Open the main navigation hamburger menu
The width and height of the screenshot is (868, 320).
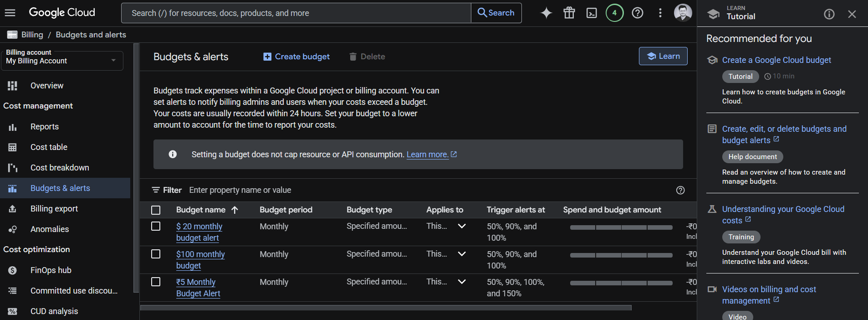10,13
